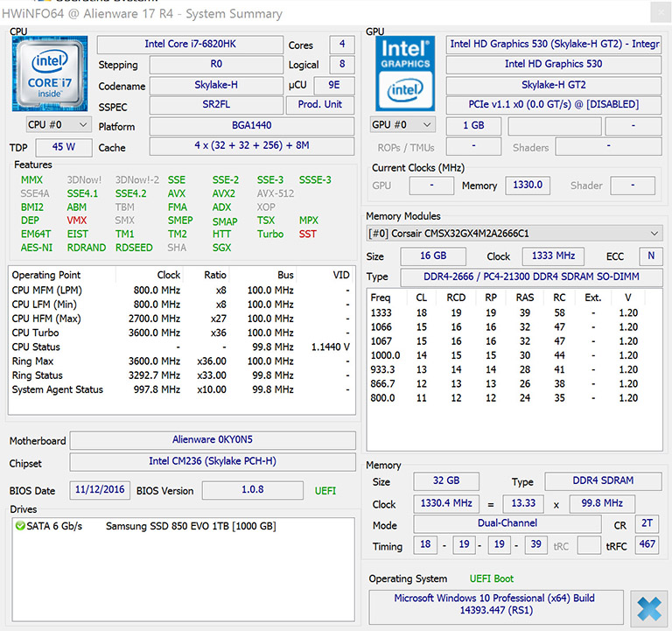Select the System Agent Status row
The width and height of the screenshot is (672, 631).
click(x=181, y=389)
